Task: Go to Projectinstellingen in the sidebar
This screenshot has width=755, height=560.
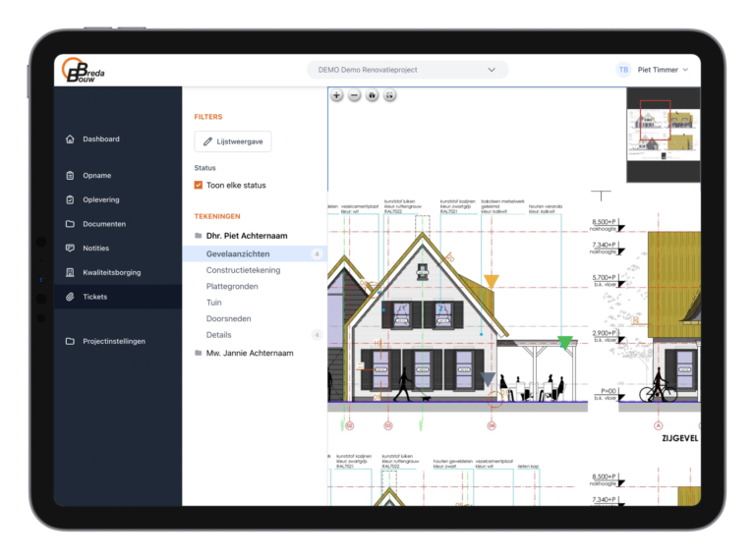Action: pyautogui.click(x=113, y=342)
